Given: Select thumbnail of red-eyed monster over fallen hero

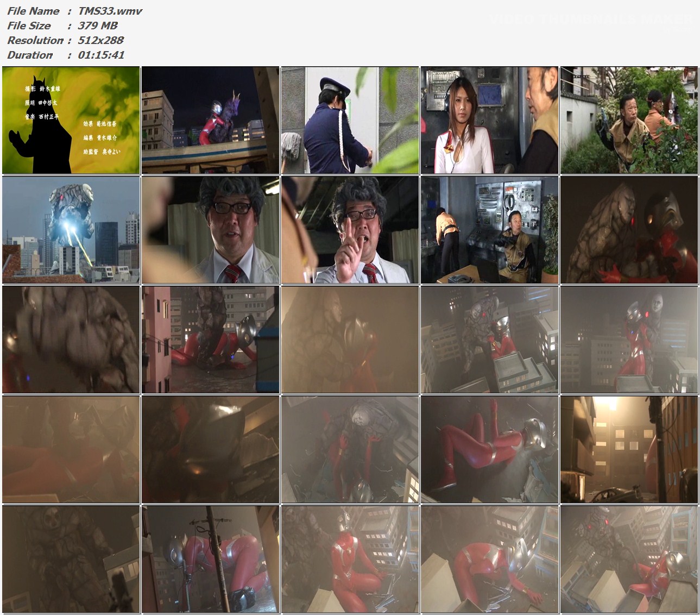Looking at the screenshot, I should coord(629,559).
